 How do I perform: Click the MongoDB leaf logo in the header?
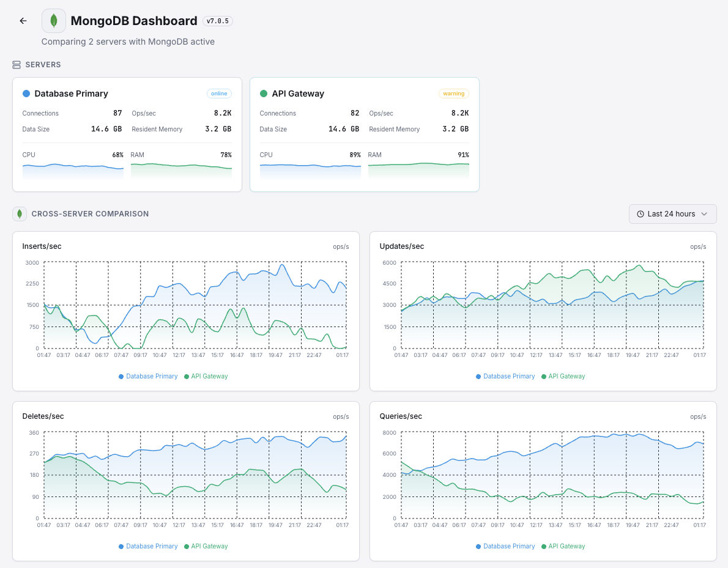coord(54,20)
